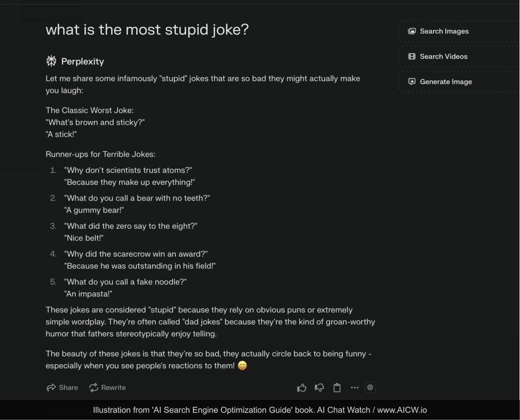Click the film strip icon beside Search Videos

click(x=412, y=57)
